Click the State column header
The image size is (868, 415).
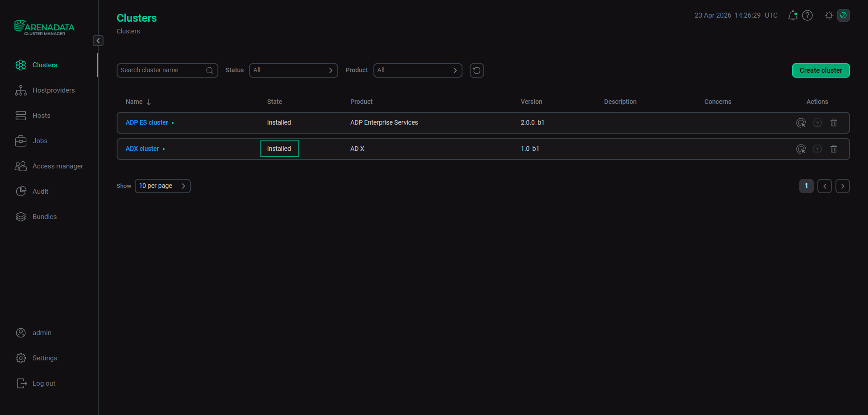coord(274,102)
